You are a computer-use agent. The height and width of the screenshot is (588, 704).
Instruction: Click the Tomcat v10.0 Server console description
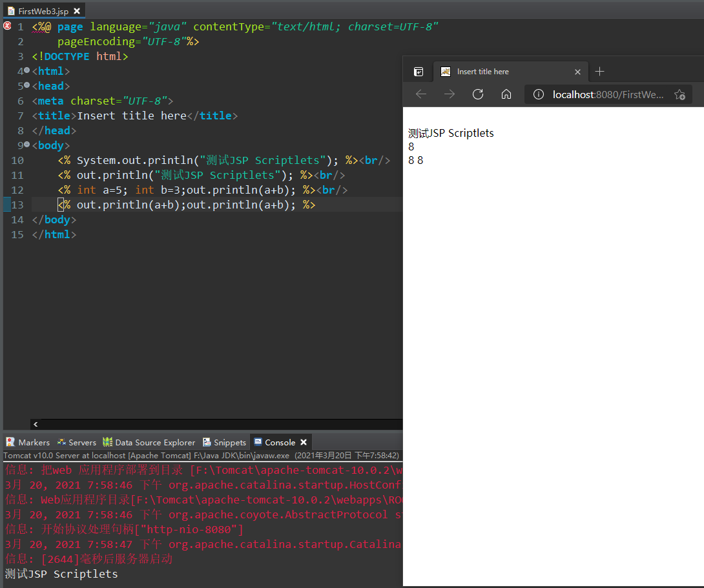pyautogui.click(x=201, y=455)
